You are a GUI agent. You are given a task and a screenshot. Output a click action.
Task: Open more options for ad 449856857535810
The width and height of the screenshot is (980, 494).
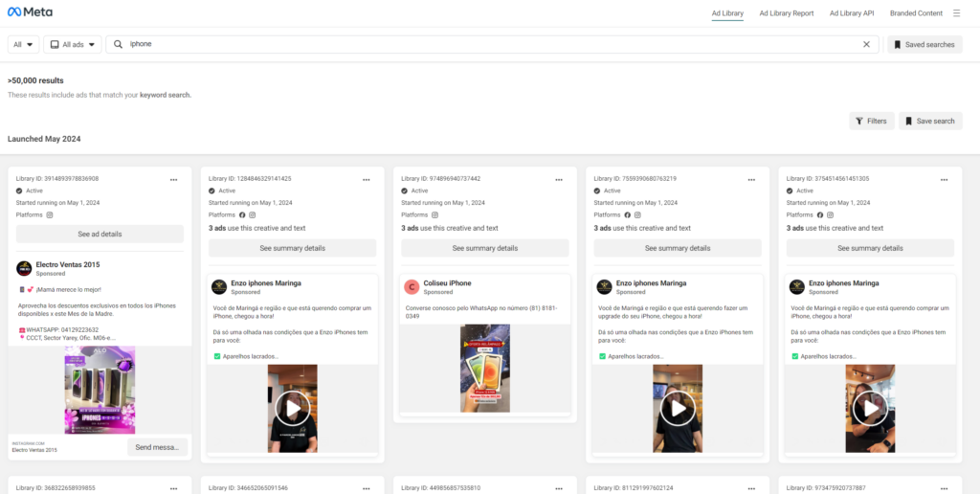[x=559, y=489]
